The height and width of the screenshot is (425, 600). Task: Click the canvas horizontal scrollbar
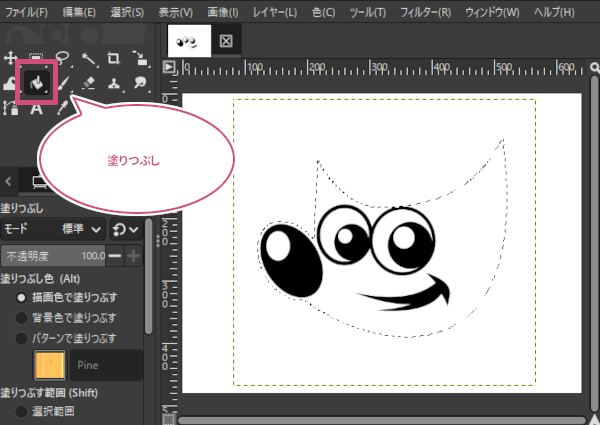pos(382,420)
